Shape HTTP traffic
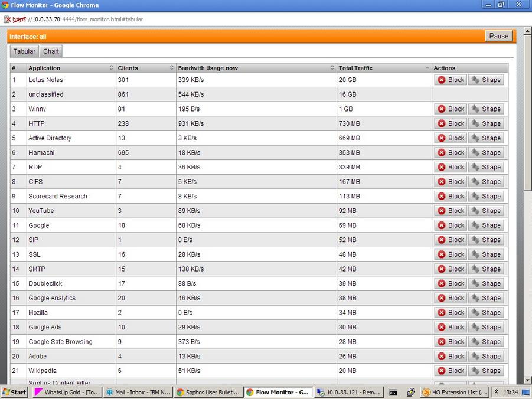Viewport: 532px width, 399px height. coord(486,123)
